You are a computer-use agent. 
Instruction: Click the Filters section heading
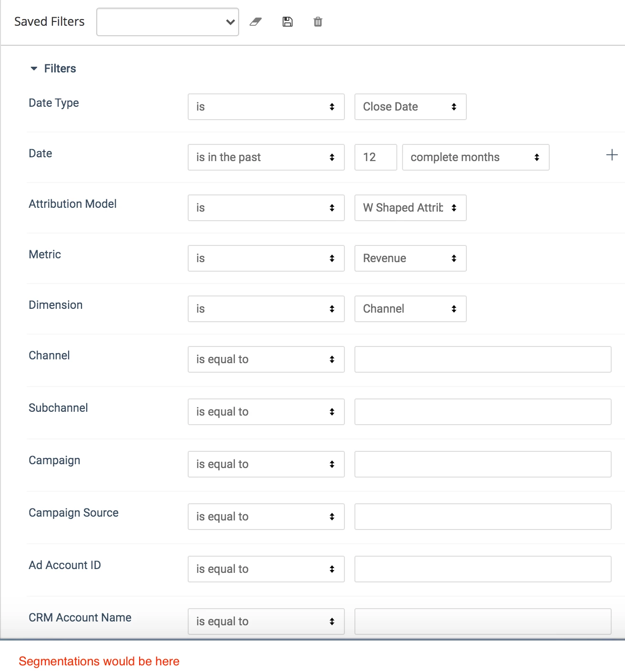point(60,69)
